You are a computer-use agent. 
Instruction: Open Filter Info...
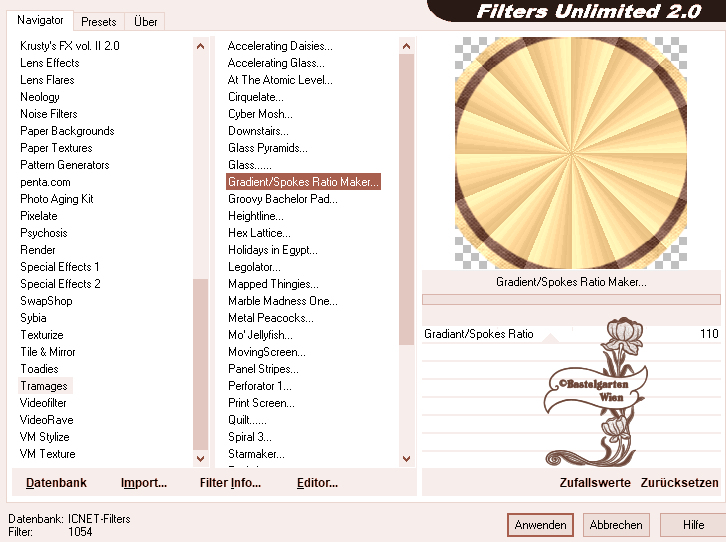pos(230,483)
